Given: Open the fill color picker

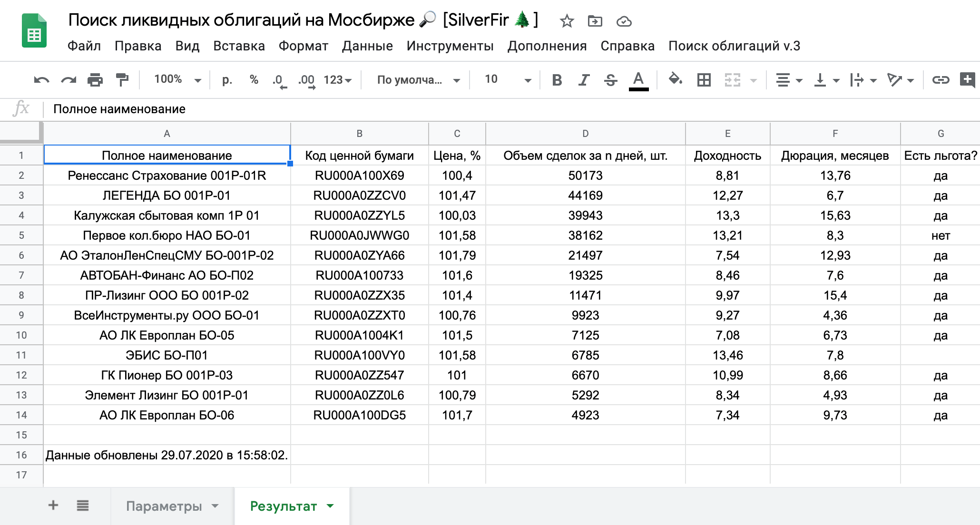Looking at the screenshot, I should (x=676, y=79).
